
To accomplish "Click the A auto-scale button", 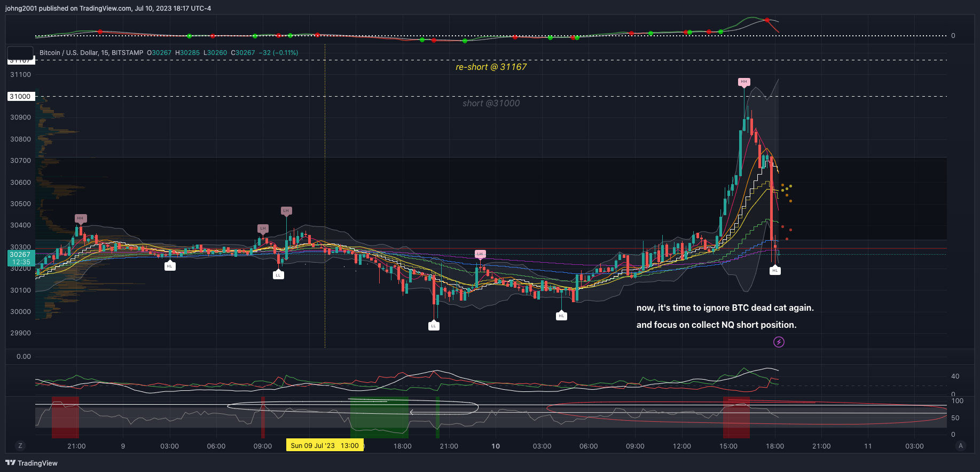I will click(x=961, y=446).
